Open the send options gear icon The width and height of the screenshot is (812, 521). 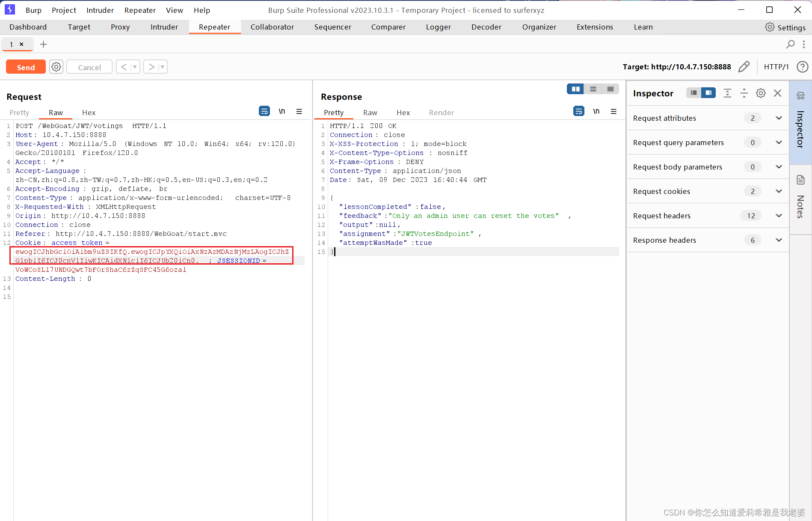(x=56, y=67)
